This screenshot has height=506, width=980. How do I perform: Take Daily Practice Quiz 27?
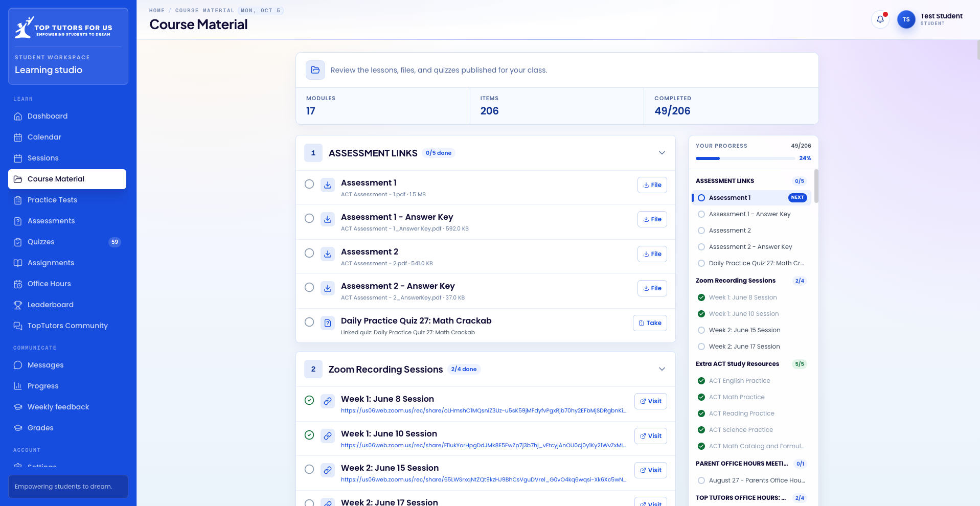pos(650,323)
